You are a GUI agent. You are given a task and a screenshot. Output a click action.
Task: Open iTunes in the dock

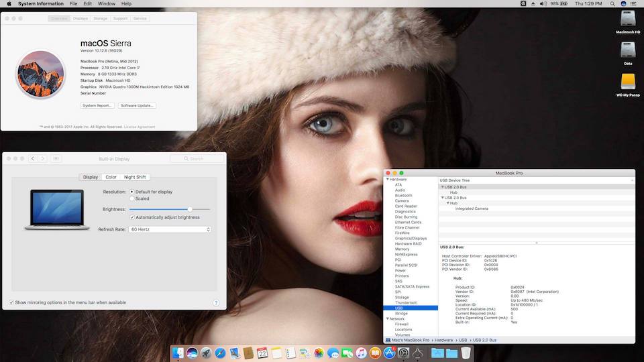pos(362,353)
